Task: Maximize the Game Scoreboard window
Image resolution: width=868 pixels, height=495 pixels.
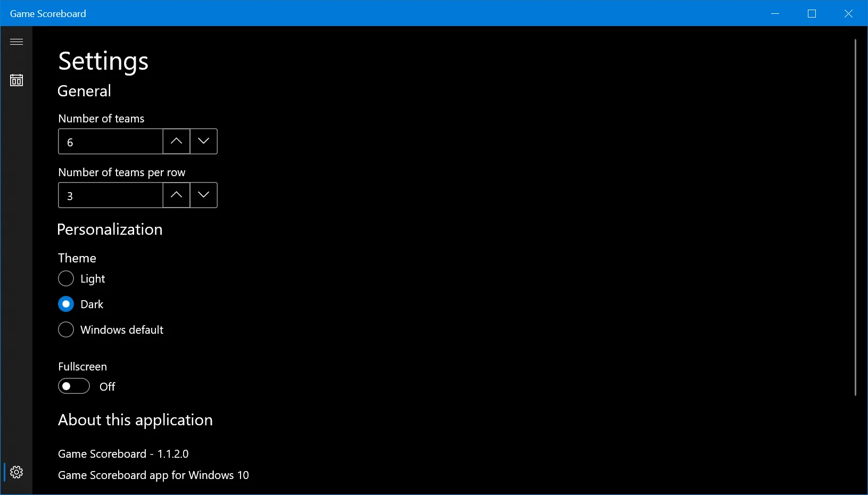Action: click(812, 13)
